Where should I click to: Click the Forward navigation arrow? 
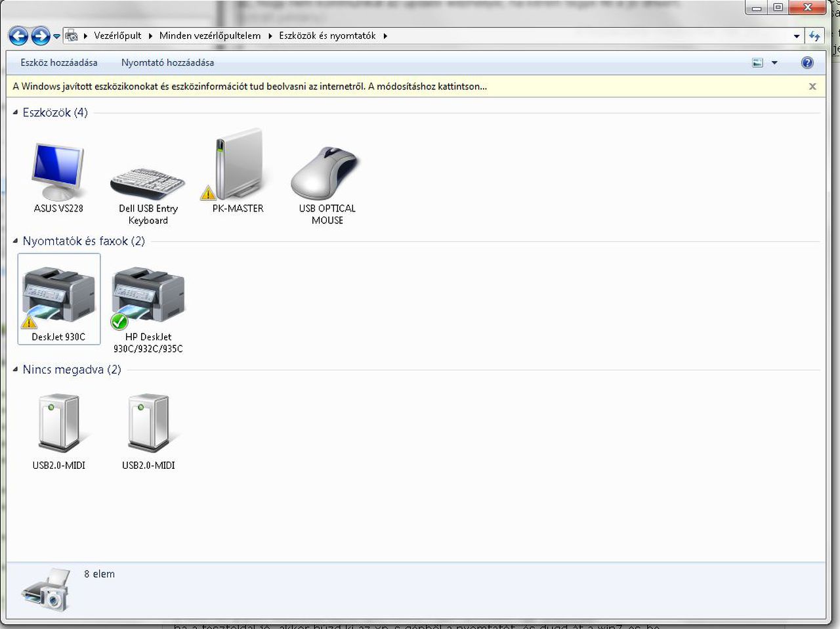(41, 36)
